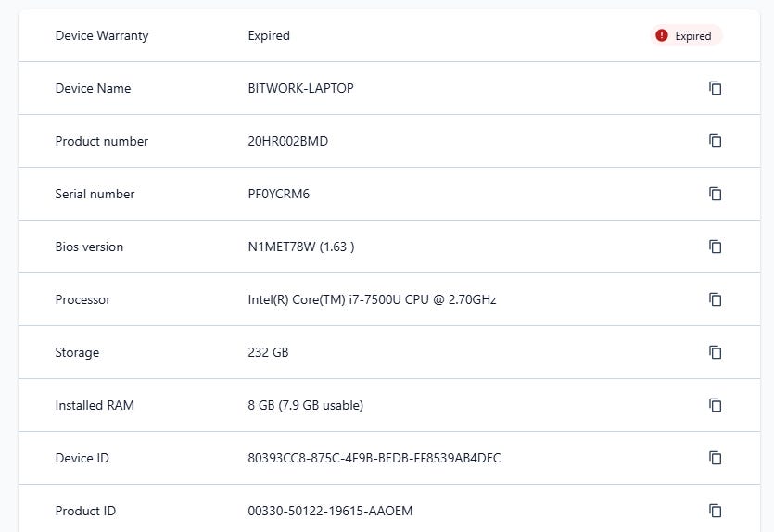Copy the Storage value
Viewport: 774px width, 532px height.
(x=715, y=352)
